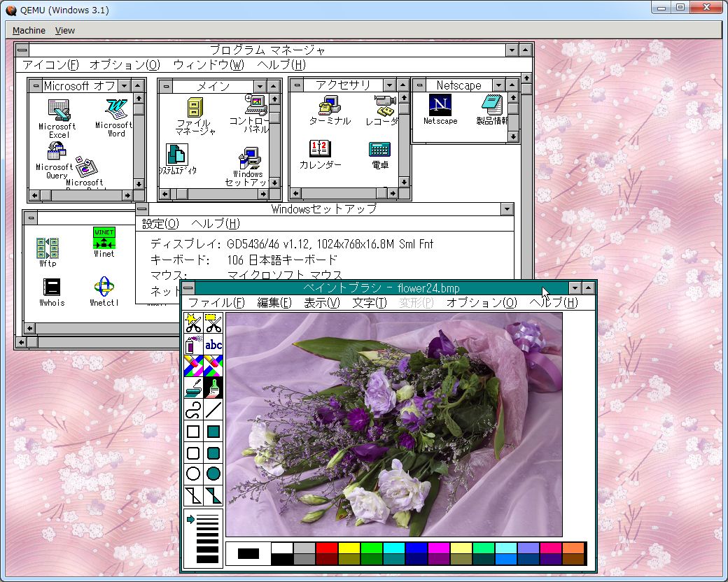Select the Microsoft Word program icon
This screenshot has height=582, width=728.
tap(115, 118)
